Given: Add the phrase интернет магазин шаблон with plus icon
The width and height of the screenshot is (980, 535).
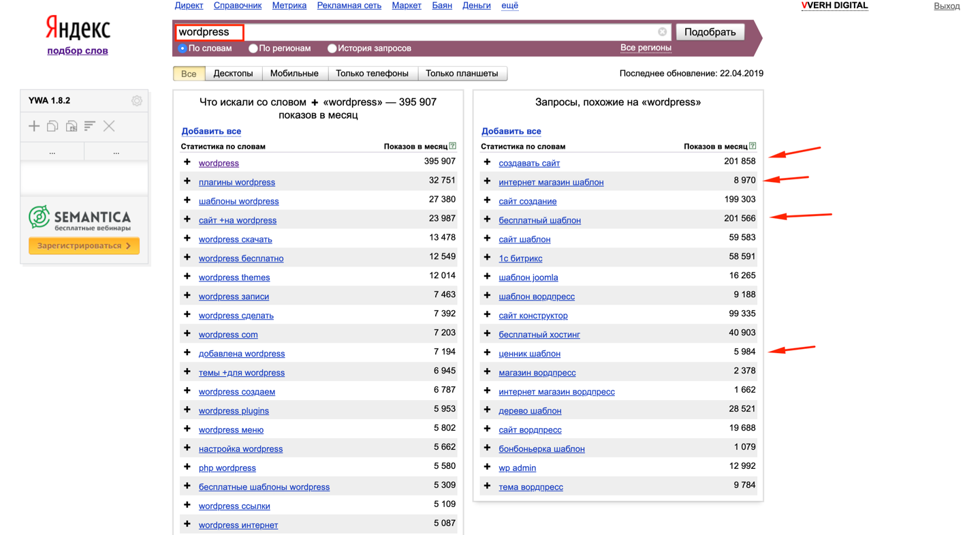Looking at the screenshot, I should point(487,181).
